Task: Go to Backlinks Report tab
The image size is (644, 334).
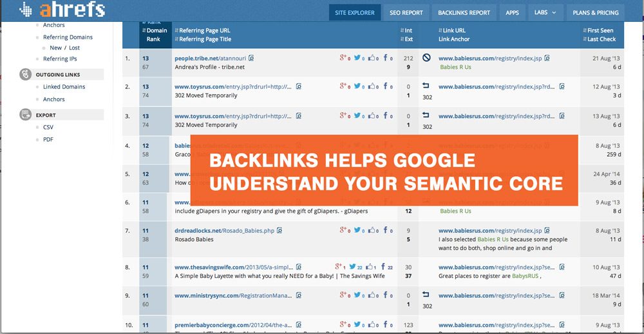Action: coord(464,12)
